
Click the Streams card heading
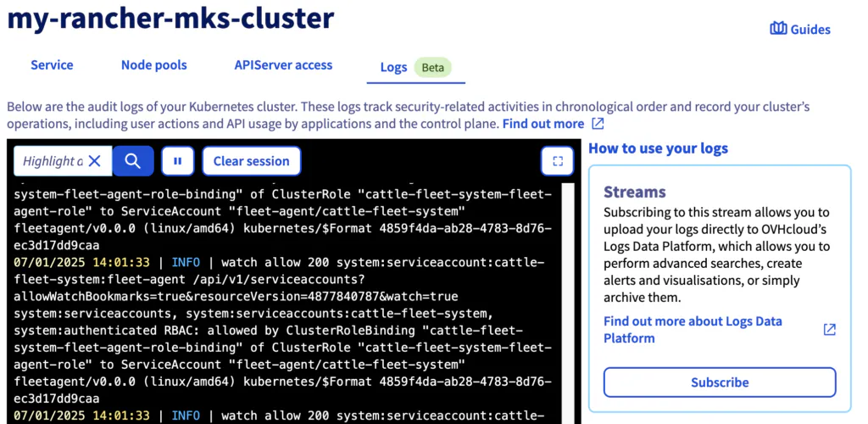pos(634,192)
